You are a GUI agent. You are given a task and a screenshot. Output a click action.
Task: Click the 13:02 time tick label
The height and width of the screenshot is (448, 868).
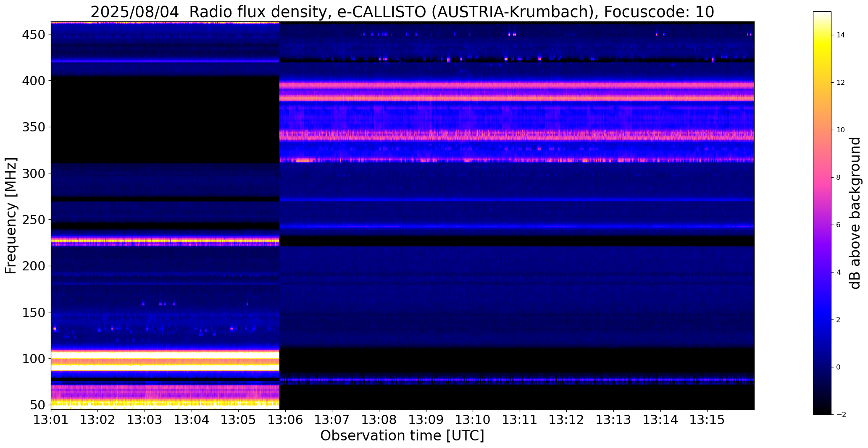tap(98, 419)
